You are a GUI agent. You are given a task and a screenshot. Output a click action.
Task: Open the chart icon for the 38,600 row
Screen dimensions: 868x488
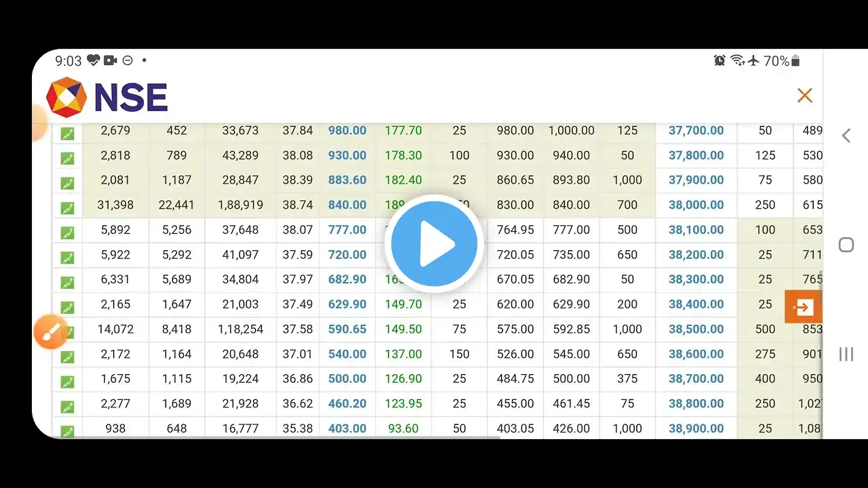click(67, 357)
